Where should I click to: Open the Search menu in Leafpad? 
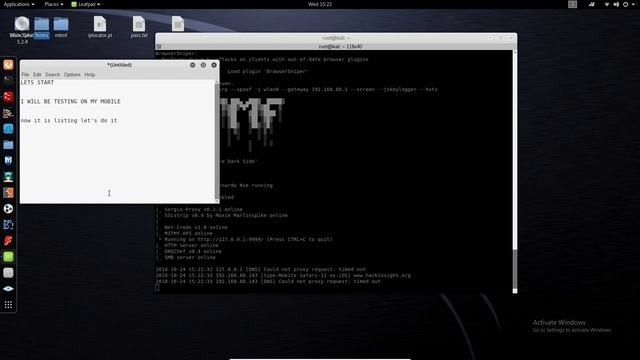pyautogui.click(x=52, y=75)
